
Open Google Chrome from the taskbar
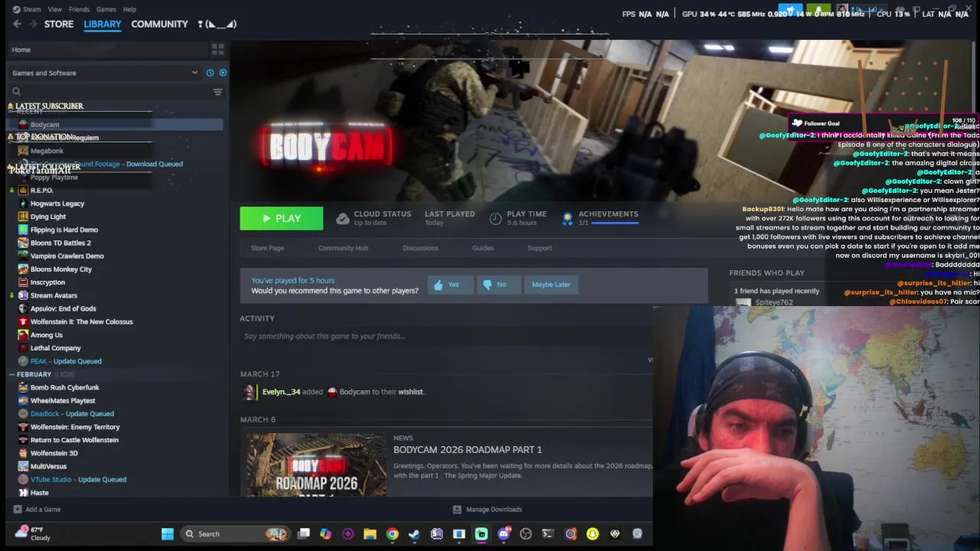(x=392, y=534)
